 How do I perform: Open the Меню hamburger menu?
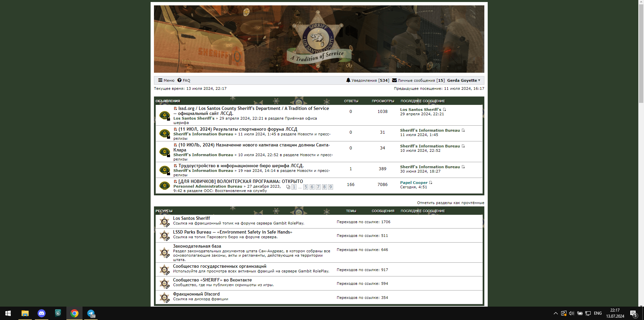(x=166, y=80)
